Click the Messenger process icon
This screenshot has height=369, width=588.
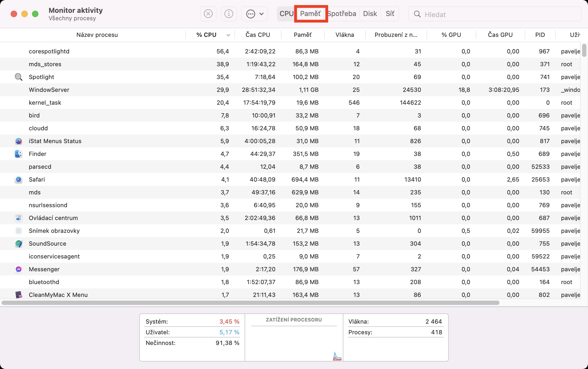(18, 269)
